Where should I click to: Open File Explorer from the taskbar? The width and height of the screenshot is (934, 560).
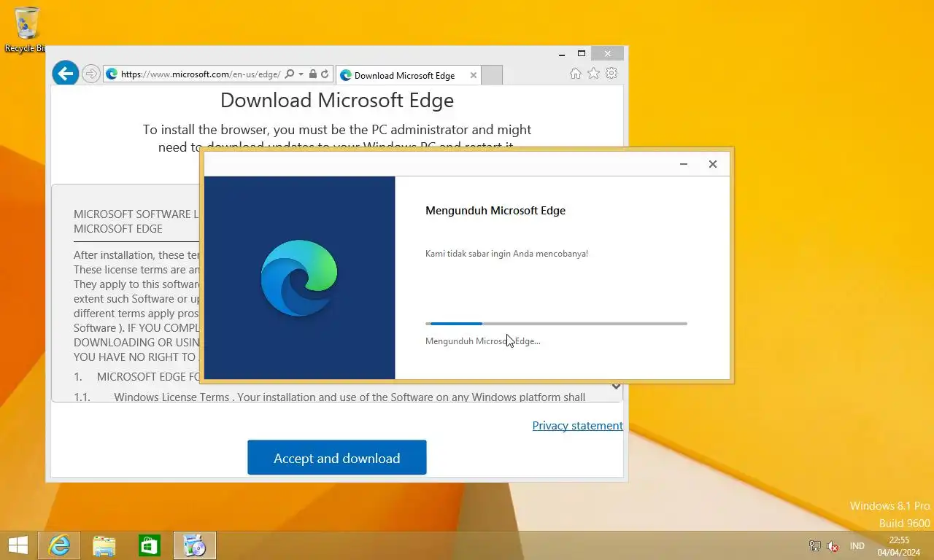(x=104, y=545)
